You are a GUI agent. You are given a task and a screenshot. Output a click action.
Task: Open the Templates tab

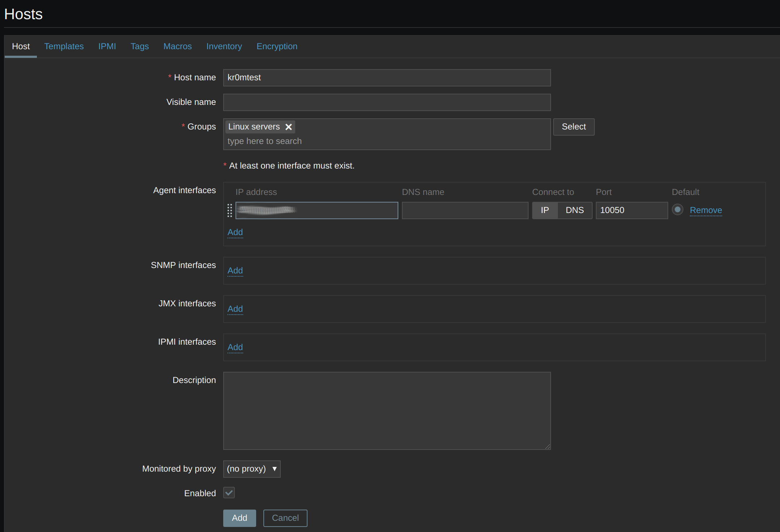click(64, 46)
